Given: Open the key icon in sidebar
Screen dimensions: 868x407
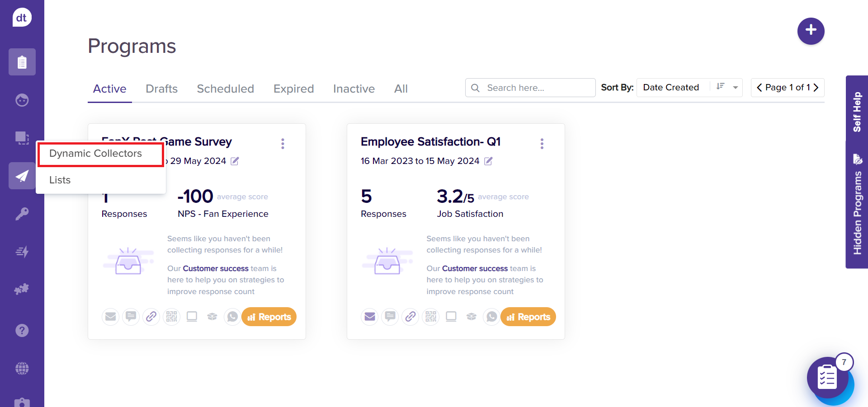Looking at the screenshot, I should (22, 214).
